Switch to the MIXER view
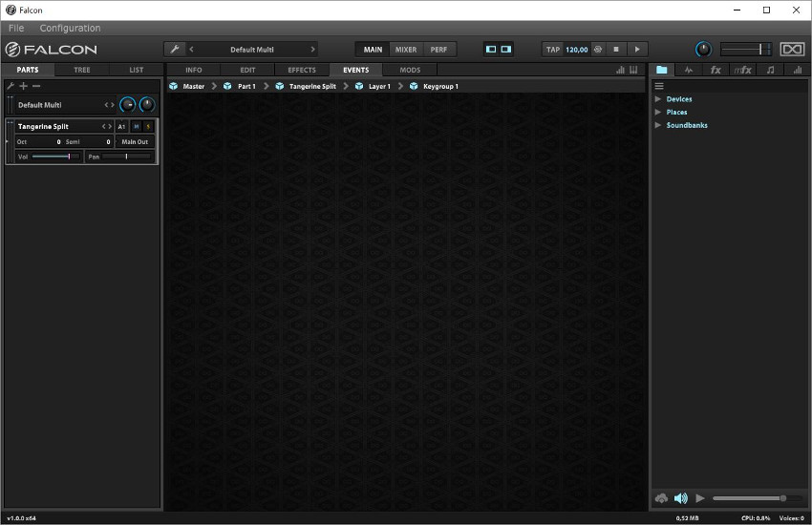This screenshot has height=525, width=812. [x=406, y=49]
